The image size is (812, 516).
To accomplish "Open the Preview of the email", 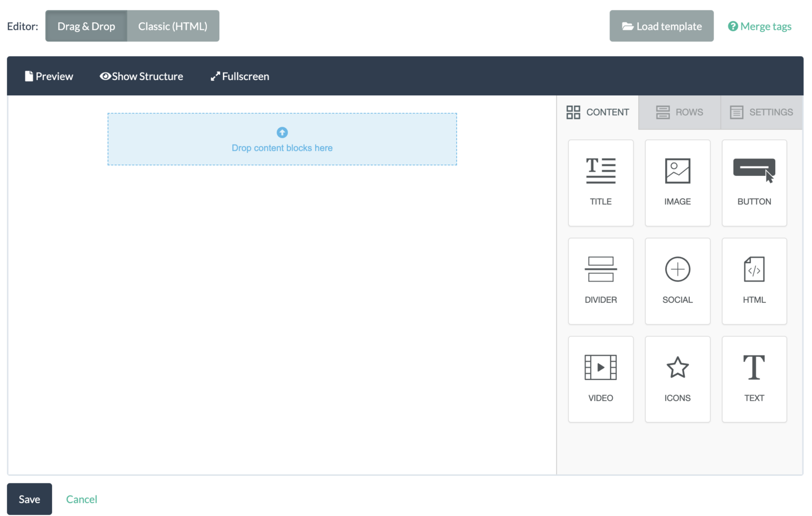I will click(49, 76).
